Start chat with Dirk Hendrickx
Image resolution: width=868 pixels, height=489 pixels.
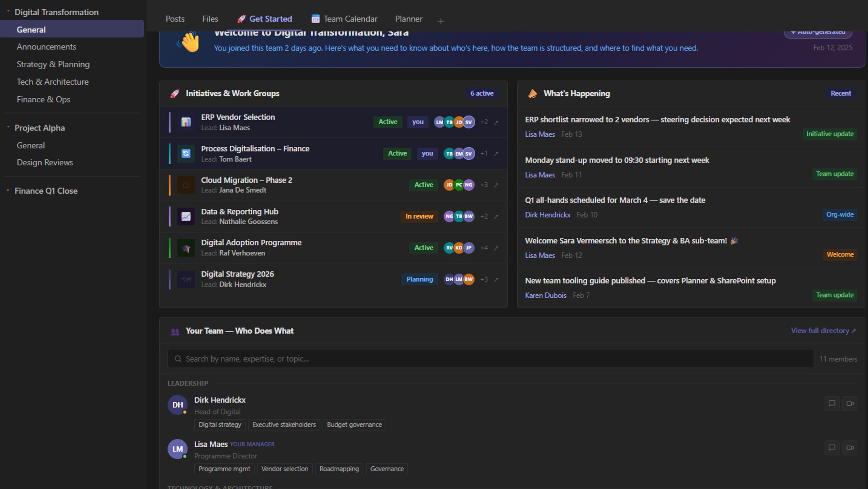pos(831,404)
